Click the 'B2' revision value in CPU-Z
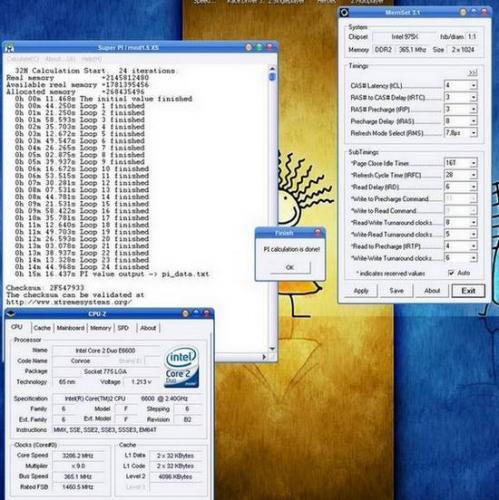 [x=187, y=420]
